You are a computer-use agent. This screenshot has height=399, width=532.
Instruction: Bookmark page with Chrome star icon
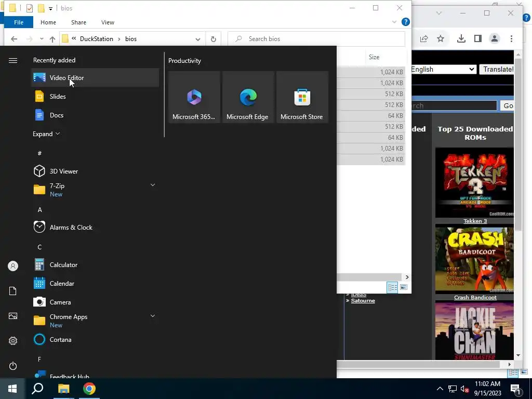tap(441, 38)
